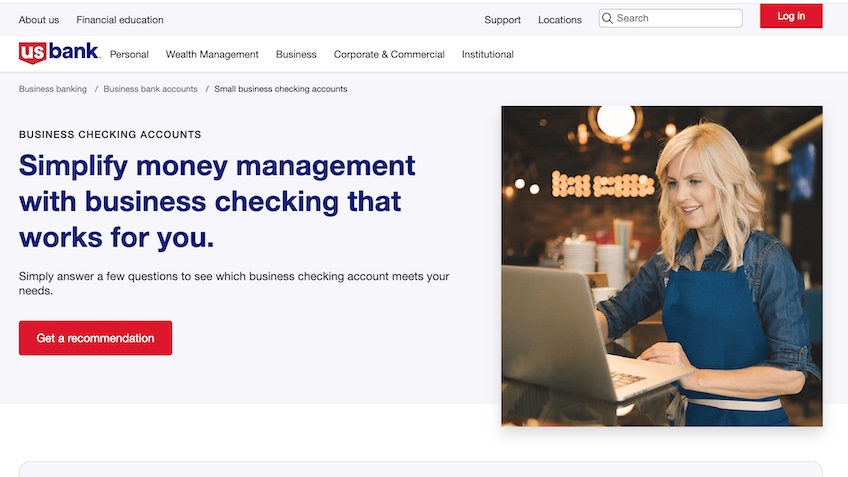Click the Simplify money management headline
This screenshot has height=477, width=848.
click(217, 201)
